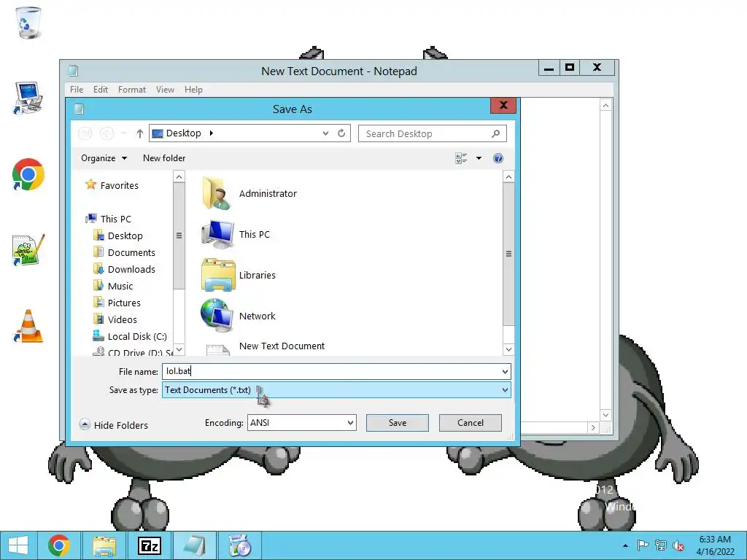Open the Organize dropdown
The image size is (747, 560).
[104, 158]
